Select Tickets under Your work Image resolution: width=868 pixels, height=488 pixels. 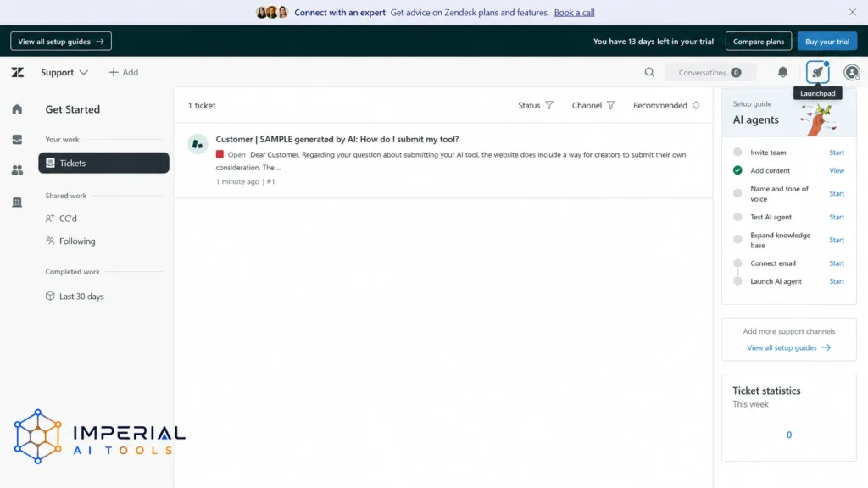[103, 163]
